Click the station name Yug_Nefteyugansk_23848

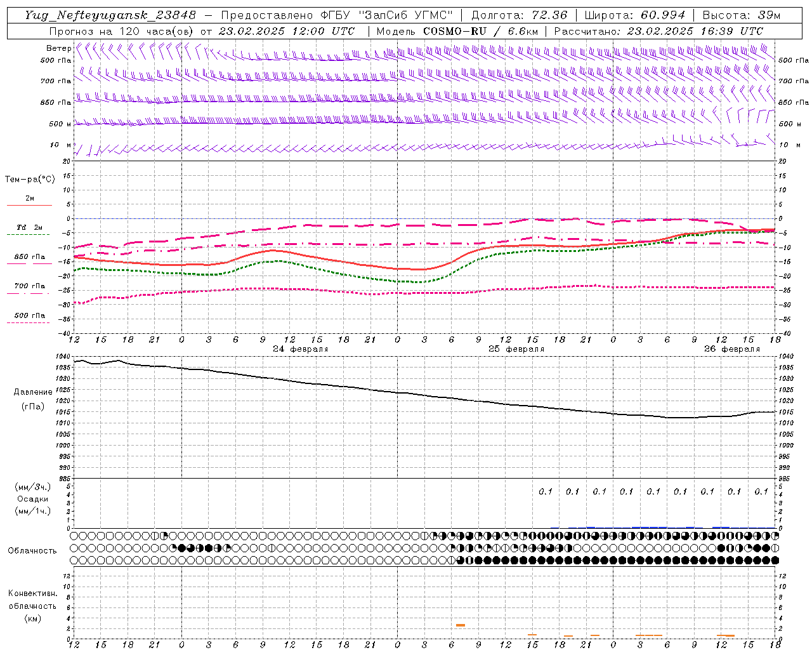(x=110, y=15)
